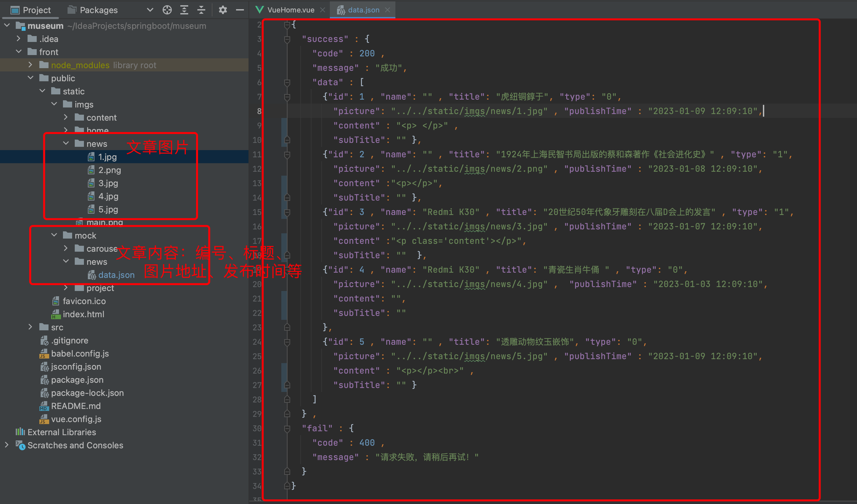This screenshot has height=504, width=857.
Task: Close the data.json tab
Action: (387, 10)
